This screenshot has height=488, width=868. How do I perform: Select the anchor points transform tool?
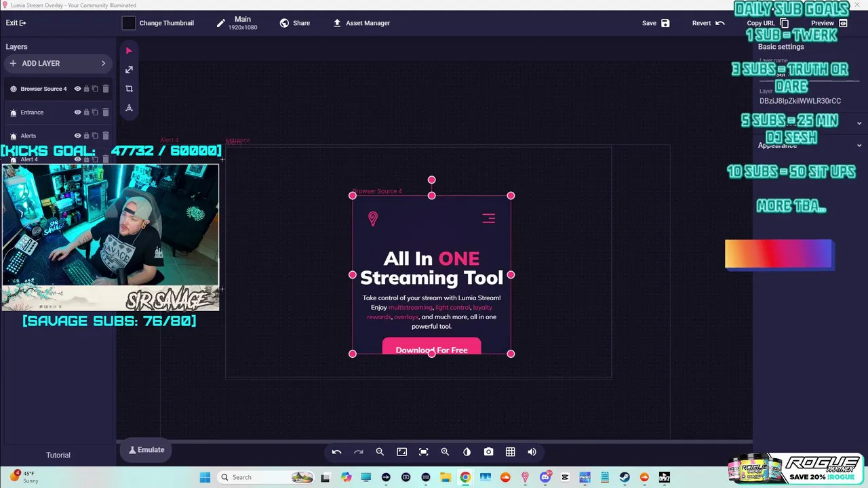click(129, 108)
